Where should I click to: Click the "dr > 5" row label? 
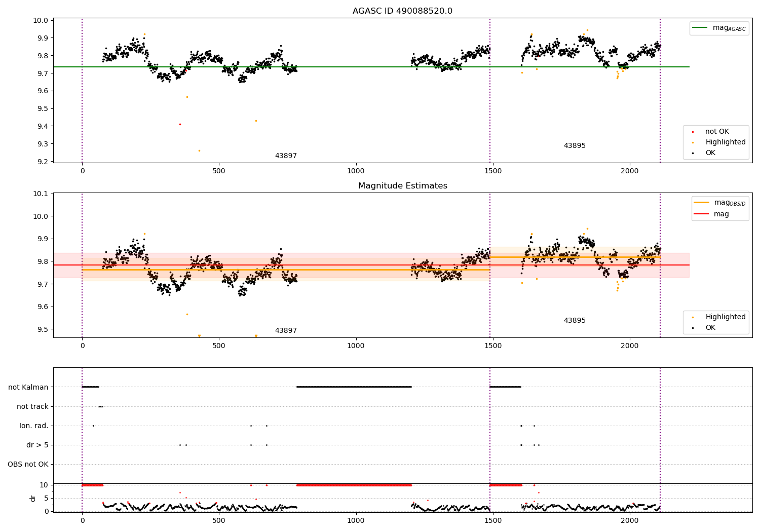pos(37,445)
